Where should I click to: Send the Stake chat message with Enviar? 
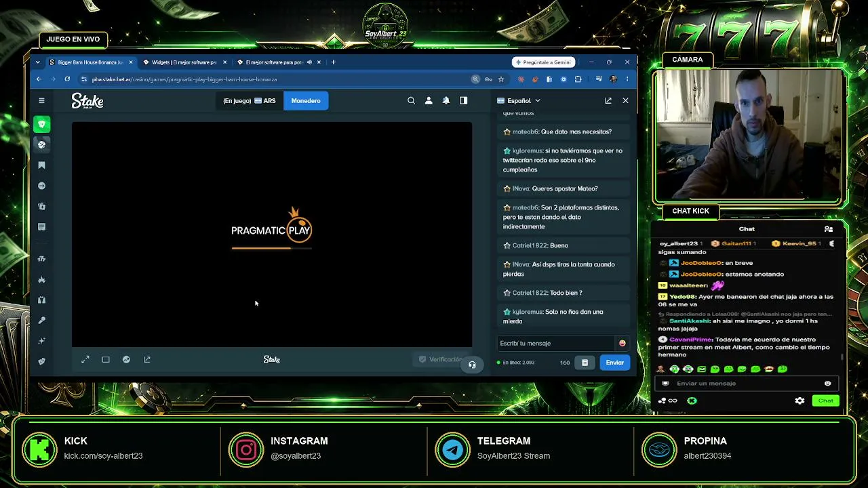point(614,363)
